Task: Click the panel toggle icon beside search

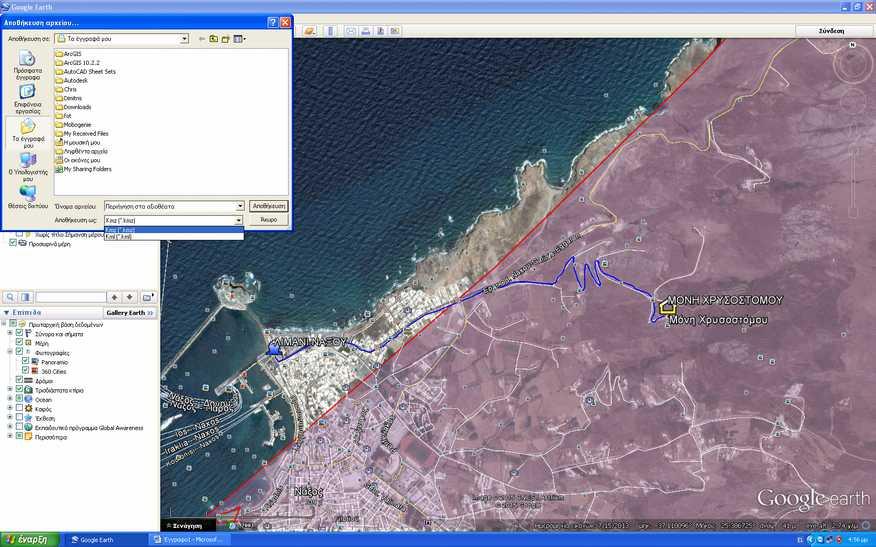Action: (x=26, y=297)
